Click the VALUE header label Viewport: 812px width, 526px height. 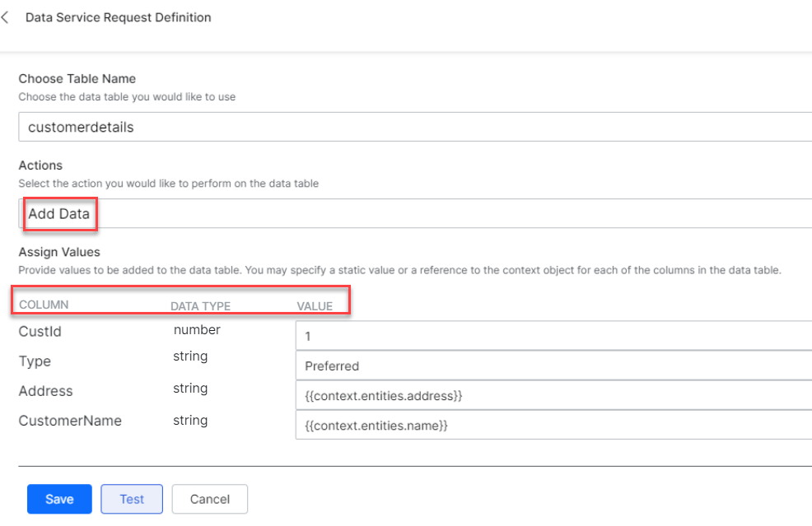(315, 306)
